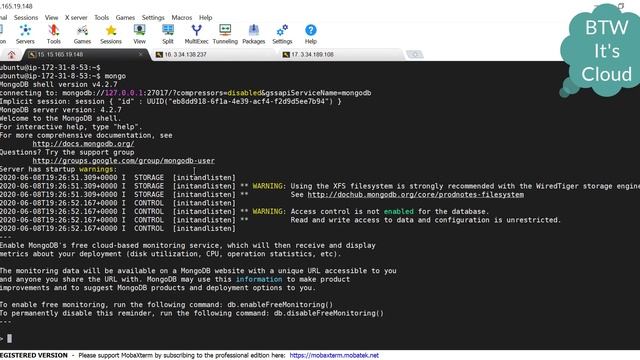The height and width of the screenshot is (360, 640).
Task: Open the groups.google.com mongodb-user link
Action: coord(124,161)
